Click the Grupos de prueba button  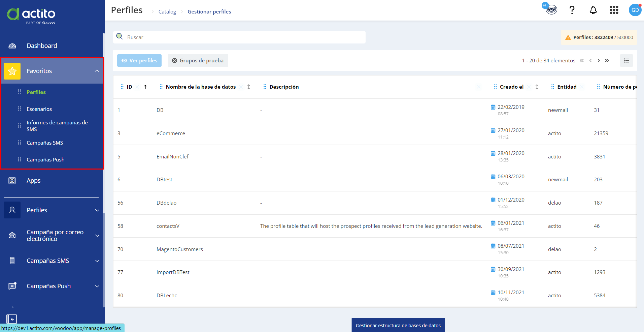(x=198, y=61)
